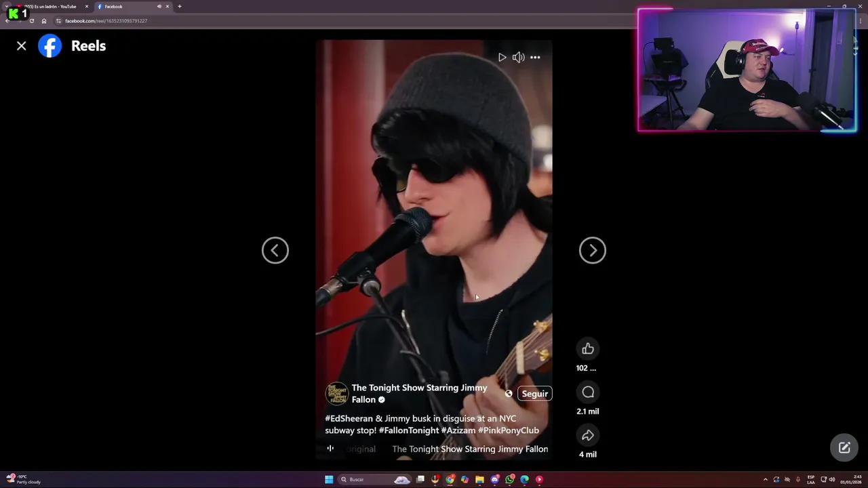
Task: Advance to the next reel
Action: point(593,250)
